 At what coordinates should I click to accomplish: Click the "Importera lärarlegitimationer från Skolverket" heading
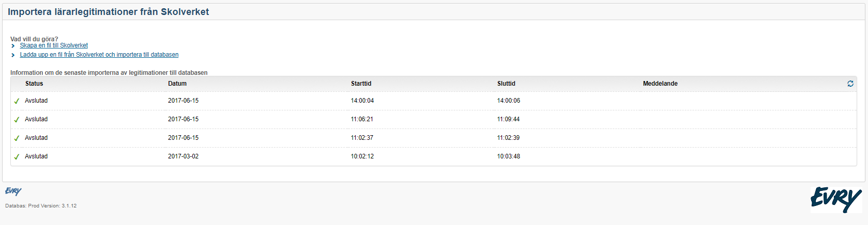[x=109, y=12]
